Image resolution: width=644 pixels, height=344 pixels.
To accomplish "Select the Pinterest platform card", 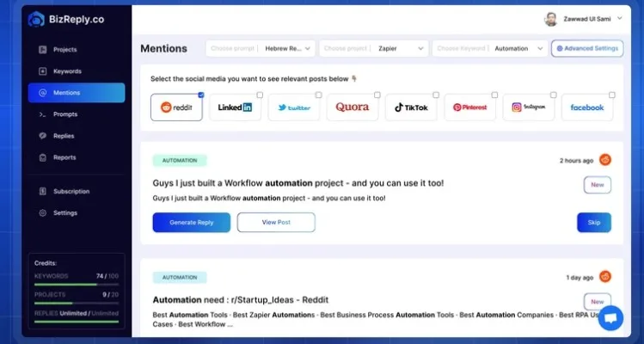I will click(x=469, y=107).
